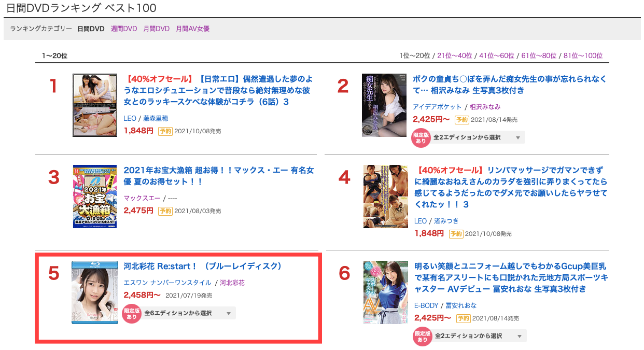644x350 pixels.
Task: Click the 予約 badge on rank 4 item
Action: pyautogui.click(x=456, y=234)
